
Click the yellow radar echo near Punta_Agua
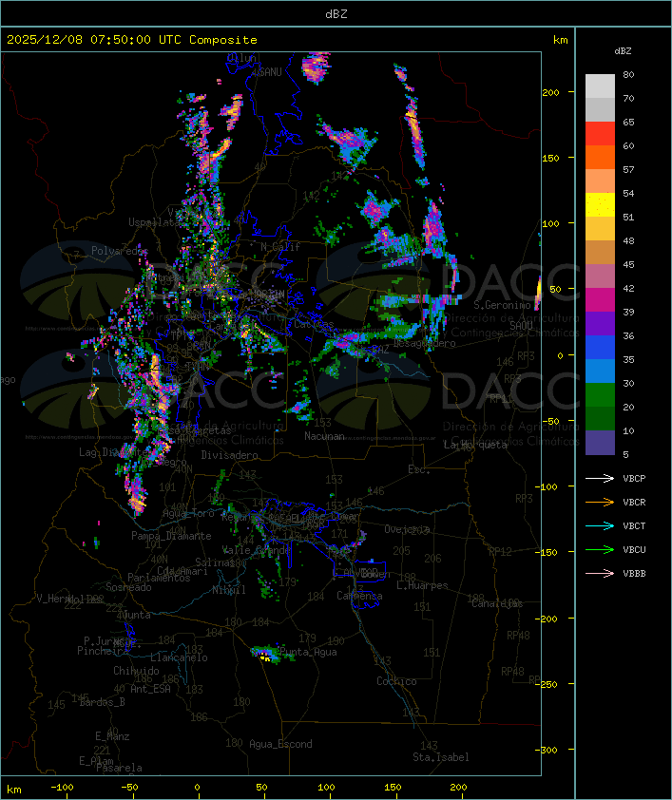(x=264, y=657)
